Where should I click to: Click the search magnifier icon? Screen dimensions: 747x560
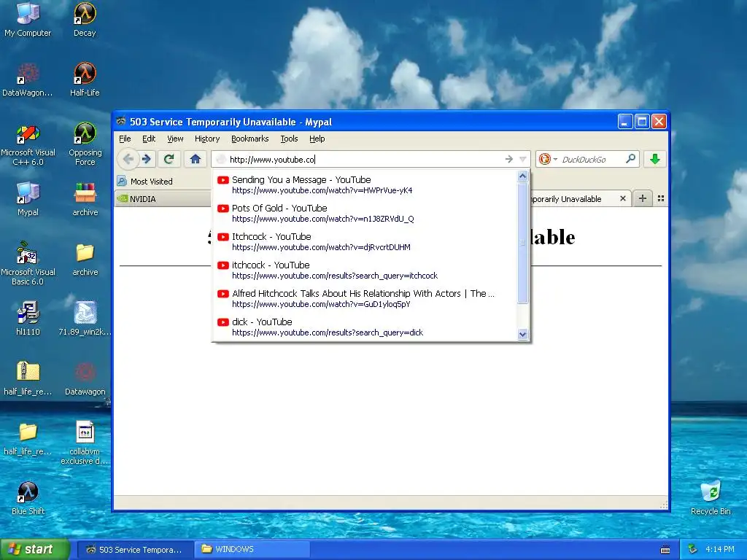coord(630,159)
